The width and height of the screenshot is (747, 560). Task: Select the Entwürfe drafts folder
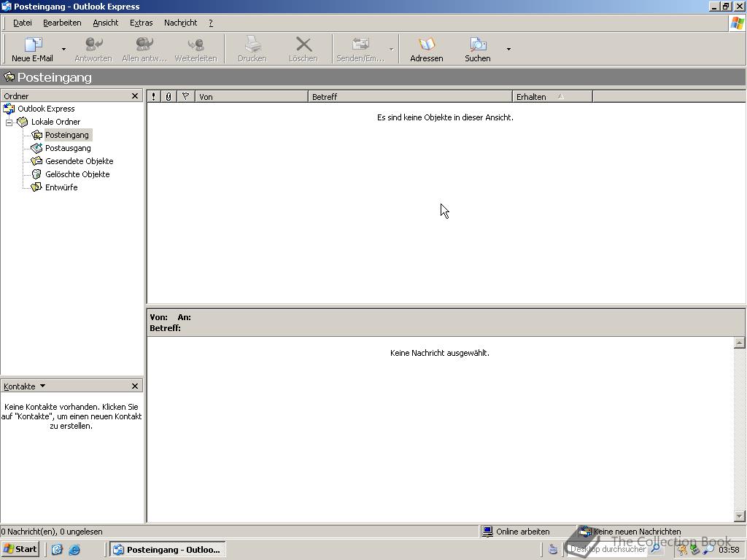click(61, 187)
